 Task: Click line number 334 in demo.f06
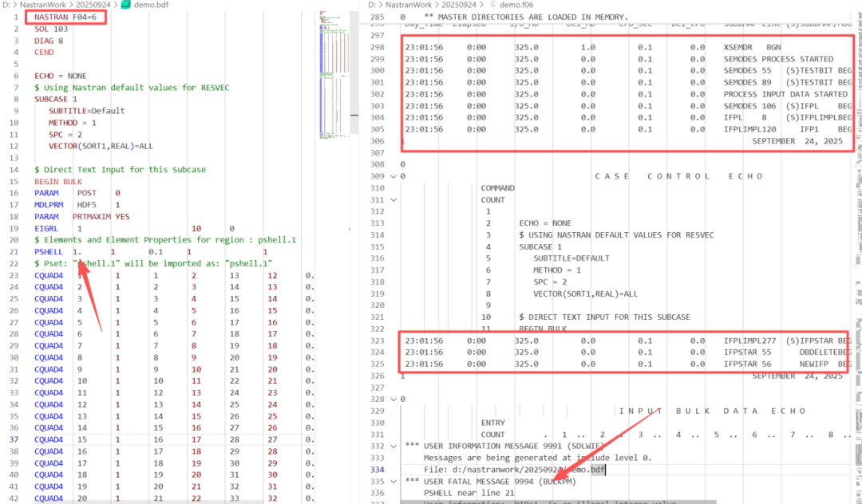point(377,470)
